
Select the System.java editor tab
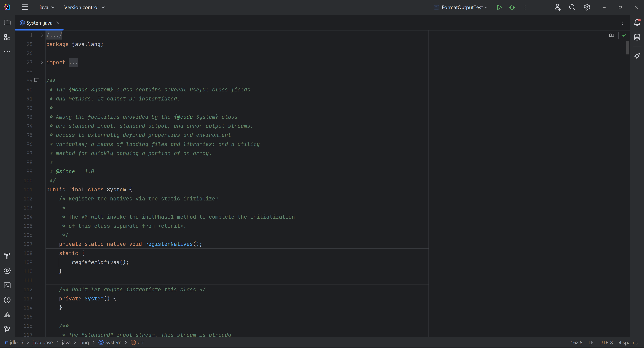39,23
